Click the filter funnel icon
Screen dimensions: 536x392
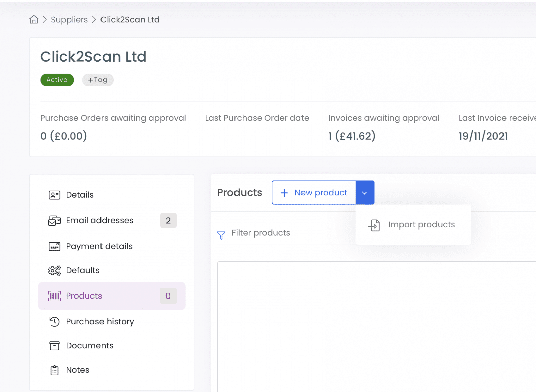tap(221, 235)
